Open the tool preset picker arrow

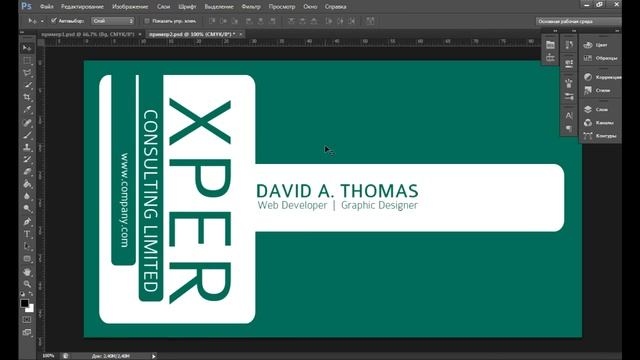(42, 21)
